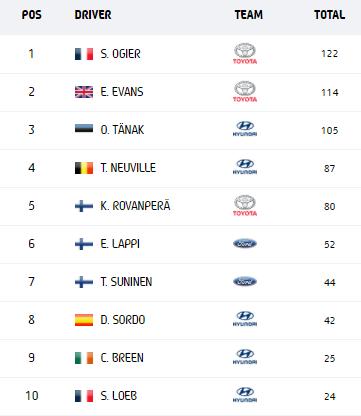
Task: Click the French flag beside S. Ogier
Action: coord(84,54)
